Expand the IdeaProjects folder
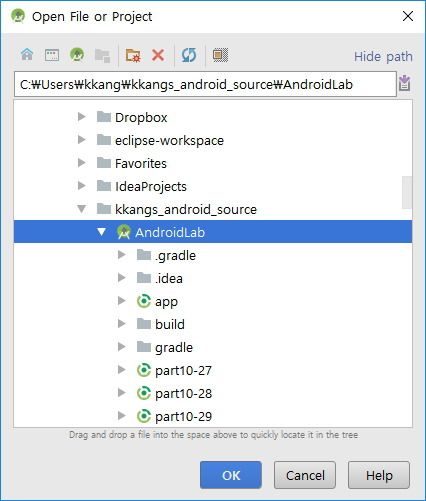The image size is (426, 501). coord(81,186)
